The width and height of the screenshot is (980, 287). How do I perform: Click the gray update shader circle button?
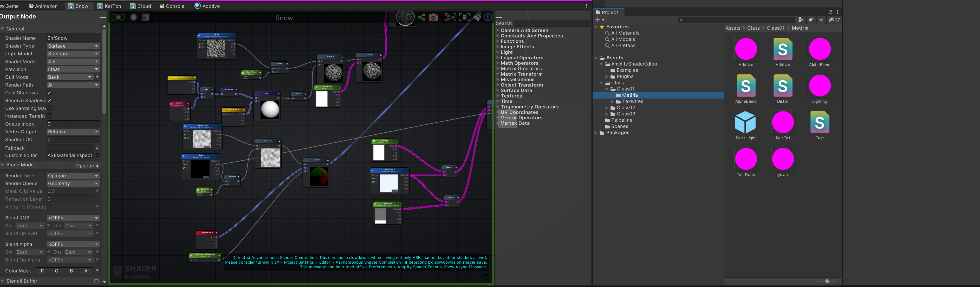(x=134, y=17)
